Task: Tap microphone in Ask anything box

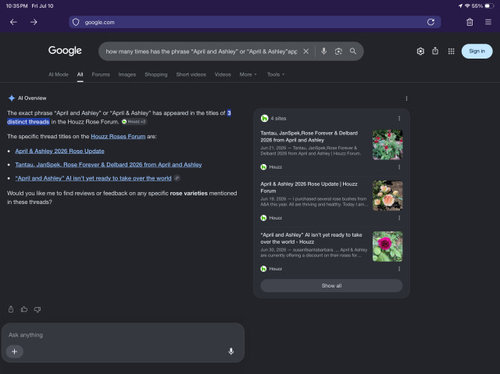Action: [231, 351]
